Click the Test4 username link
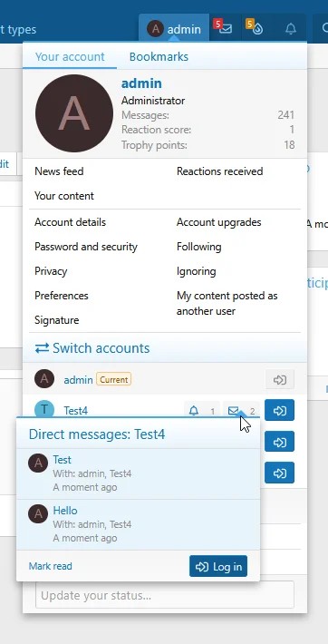 click(75, 411)
